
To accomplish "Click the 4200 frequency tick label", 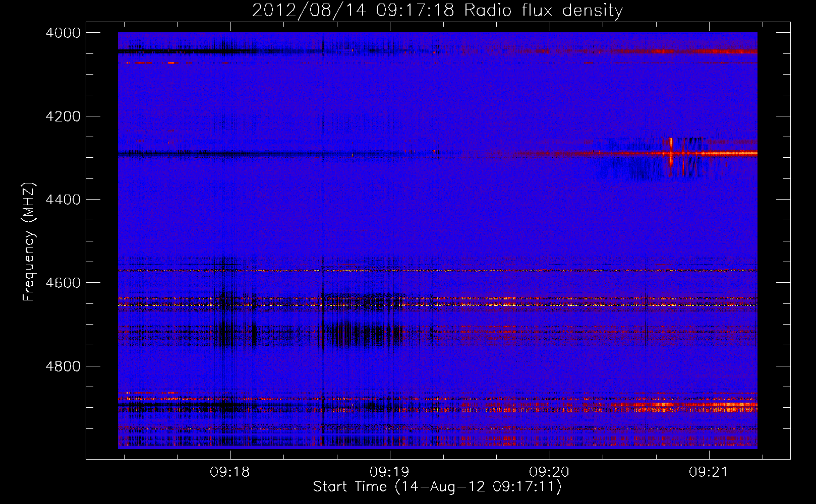I will click(x=63, y=116).
